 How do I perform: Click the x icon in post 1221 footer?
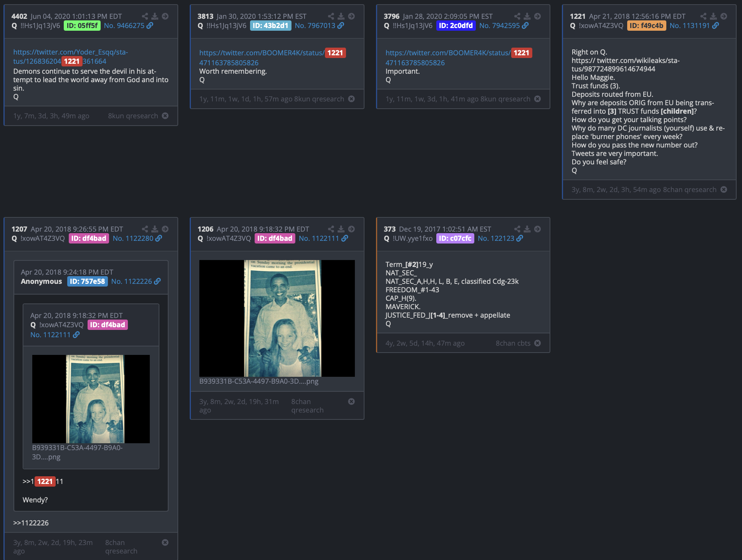pos(724,189)
